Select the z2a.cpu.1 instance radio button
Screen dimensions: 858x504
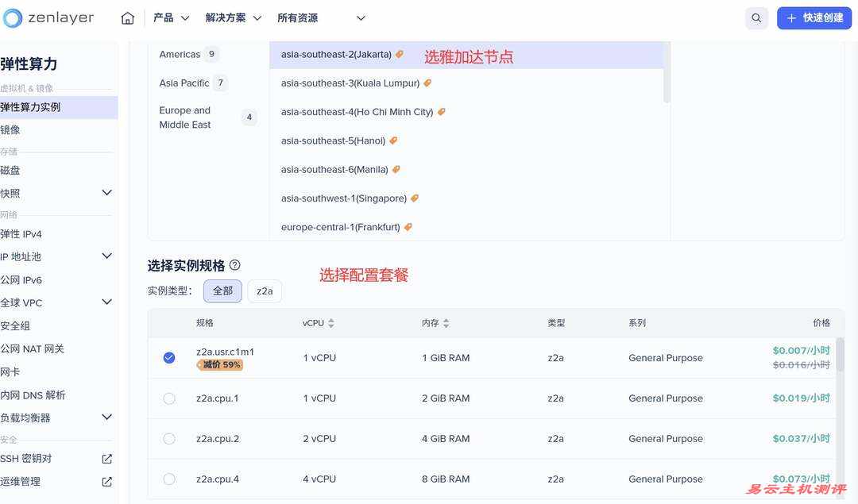pyautogui.click(x=168, y=398)
